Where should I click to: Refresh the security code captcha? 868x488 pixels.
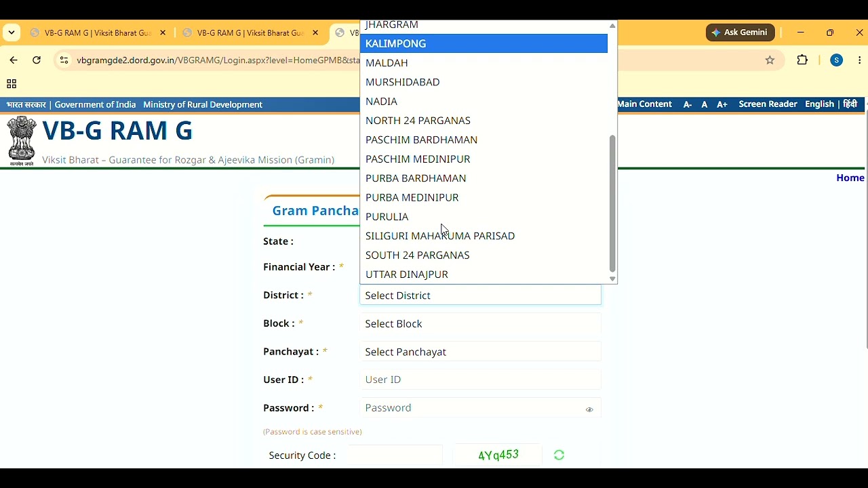(559, 455)
